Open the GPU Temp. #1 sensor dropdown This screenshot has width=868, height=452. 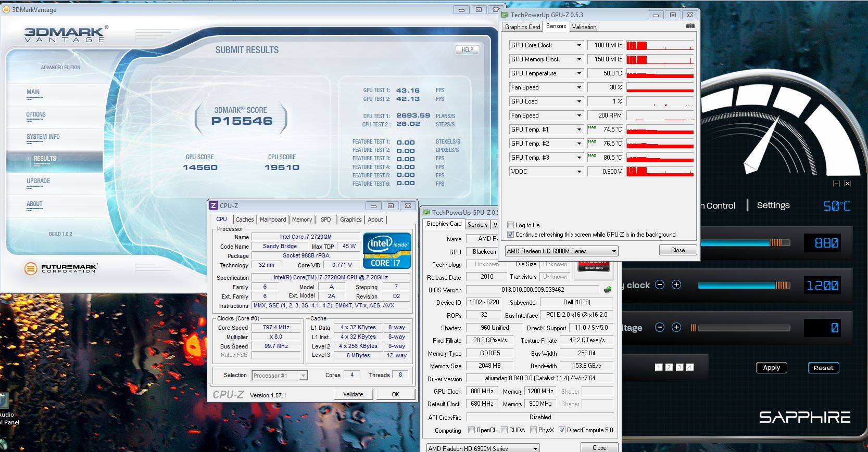coord(578,130)
